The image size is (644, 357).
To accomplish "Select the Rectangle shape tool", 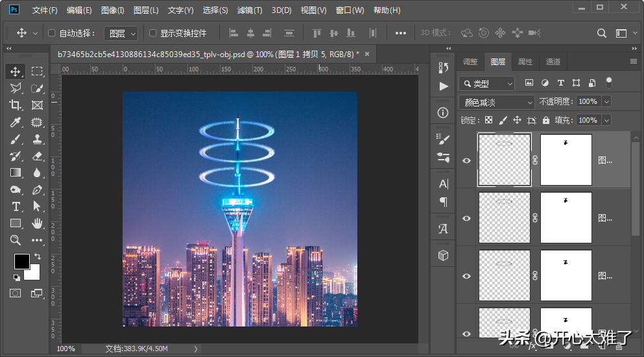I will (x=15, y=223).
